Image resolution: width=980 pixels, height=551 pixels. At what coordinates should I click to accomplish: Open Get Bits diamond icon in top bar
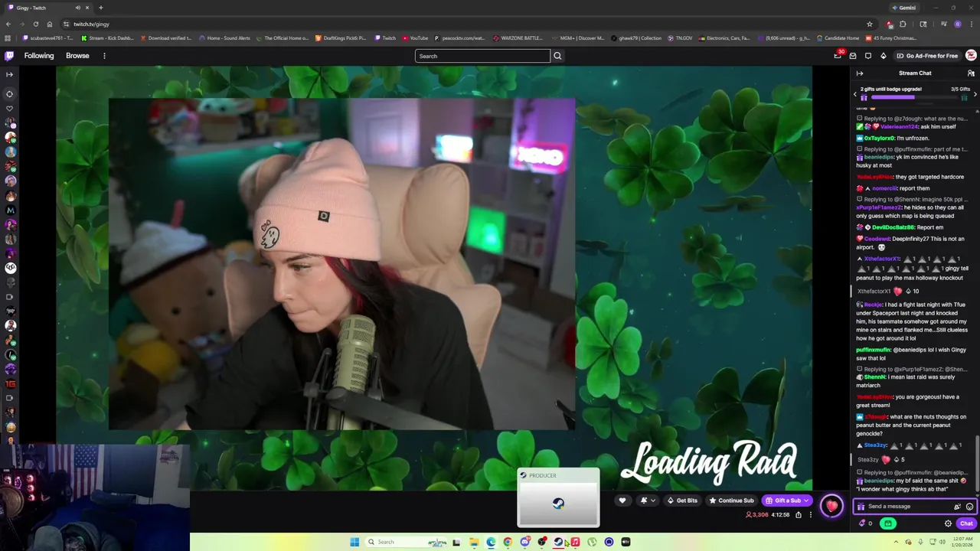(884, 55)
